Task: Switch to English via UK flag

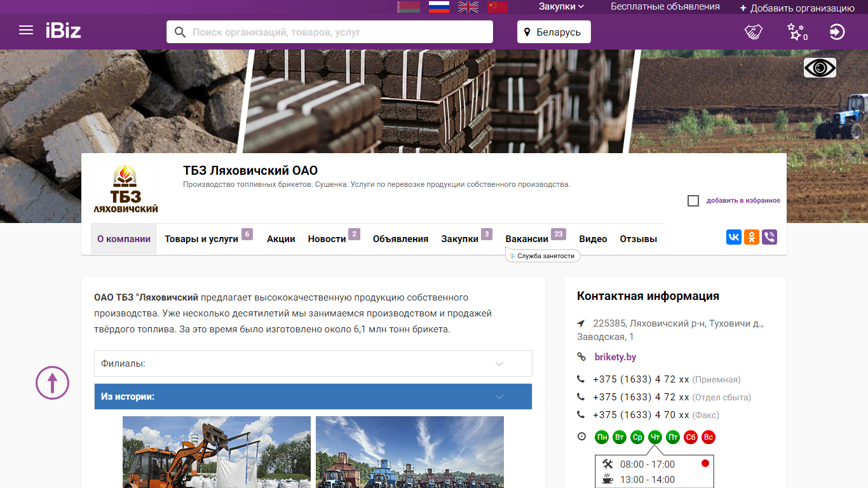Action: tap(468, 6)
